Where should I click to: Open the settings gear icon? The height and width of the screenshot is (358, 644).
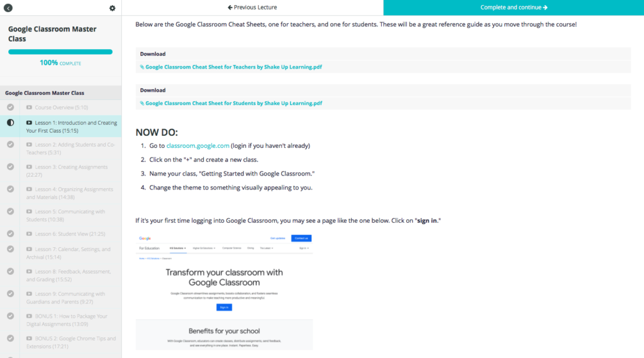[112, 8]
